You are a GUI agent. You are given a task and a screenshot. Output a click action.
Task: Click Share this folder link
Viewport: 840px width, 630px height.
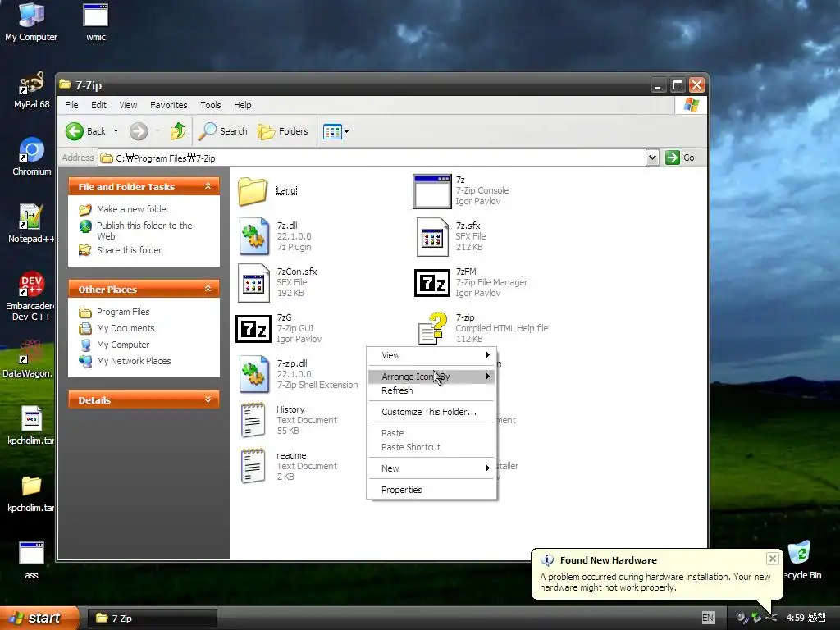(x=129, y=250)
